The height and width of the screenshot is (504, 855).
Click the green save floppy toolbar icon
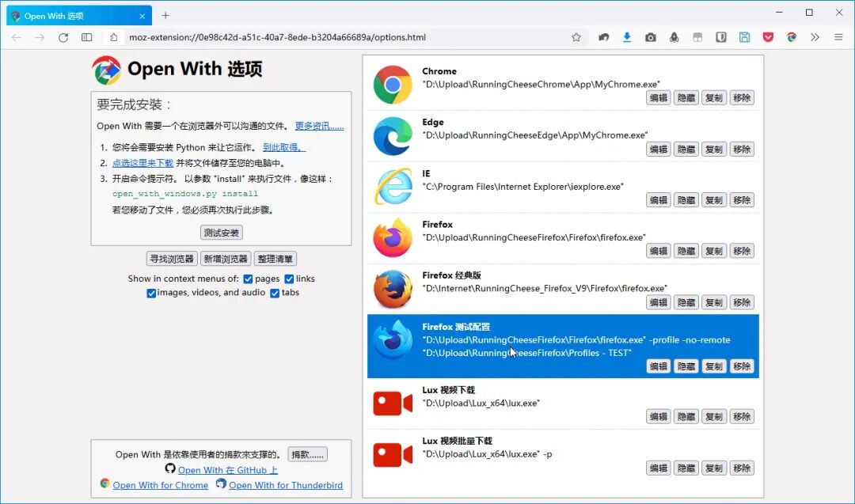click(745, 38)
